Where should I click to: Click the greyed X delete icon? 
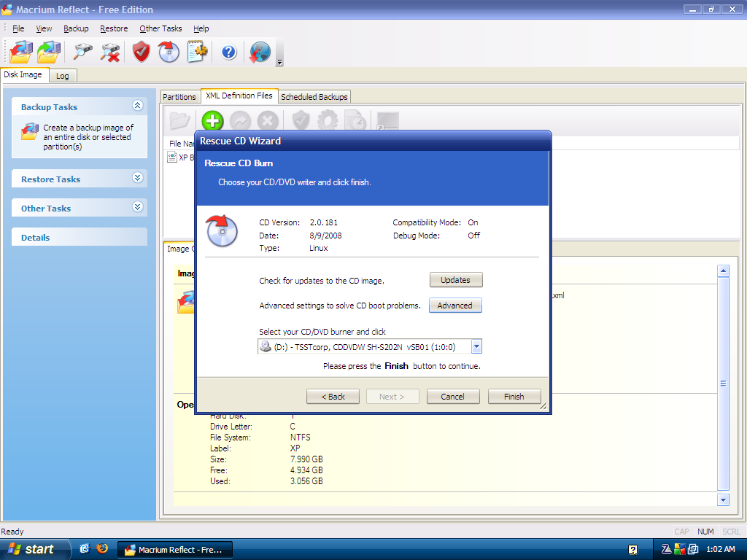[x=268, y=121]
